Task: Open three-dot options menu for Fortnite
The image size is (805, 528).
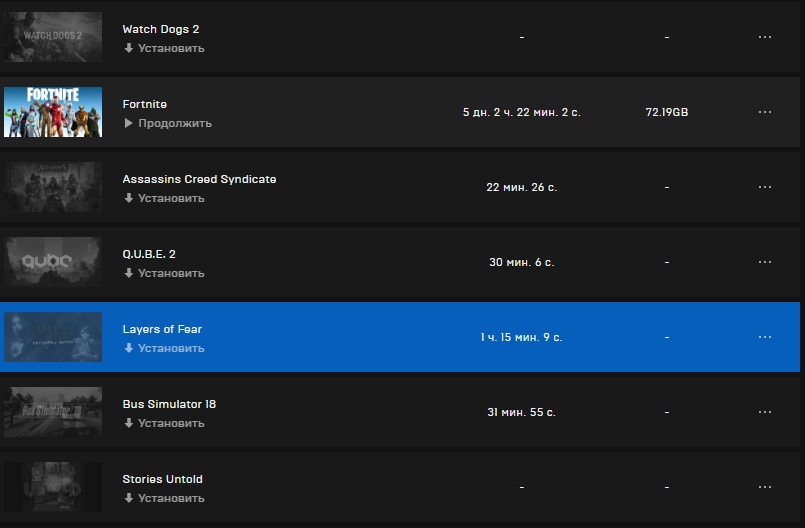Action: 764,112
